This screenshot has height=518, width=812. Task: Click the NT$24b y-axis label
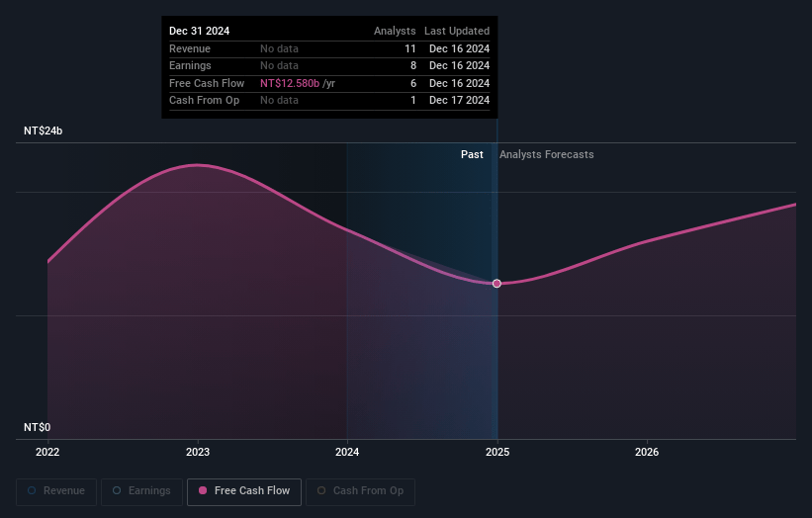pos(43,130)
